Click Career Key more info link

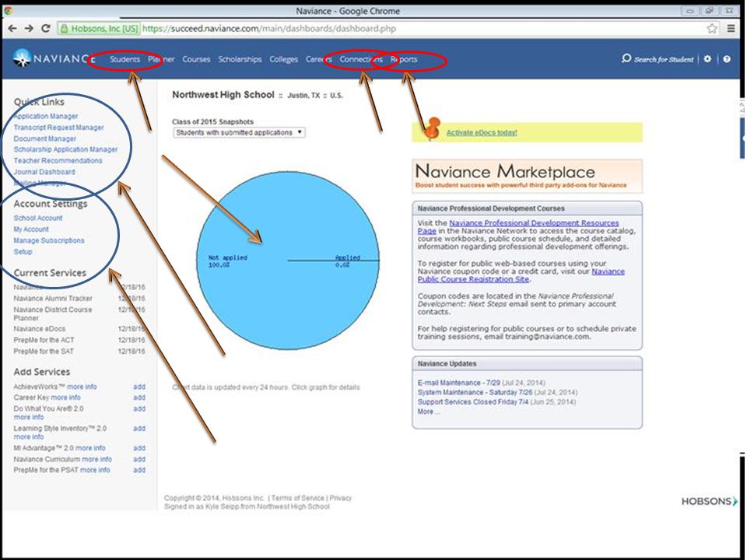coord(65,397)
